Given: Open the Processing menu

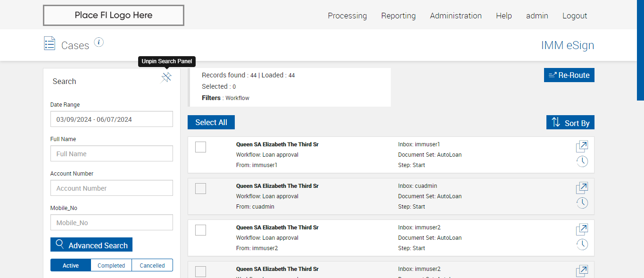Looking at the screenshot, I should click(347, 16).
